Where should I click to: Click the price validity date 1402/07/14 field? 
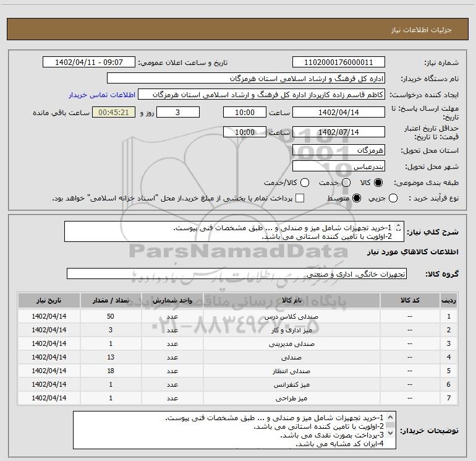click(339, 132)
